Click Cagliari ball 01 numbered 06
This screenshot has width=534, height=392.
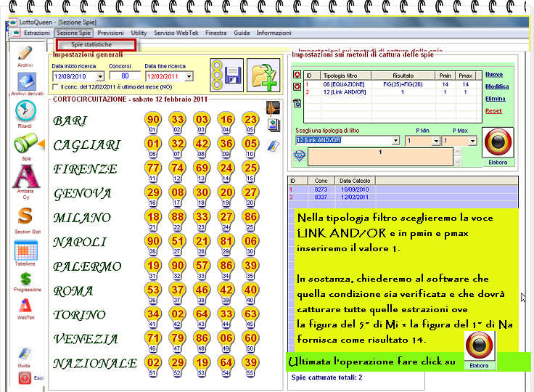[x=153, y=146]
